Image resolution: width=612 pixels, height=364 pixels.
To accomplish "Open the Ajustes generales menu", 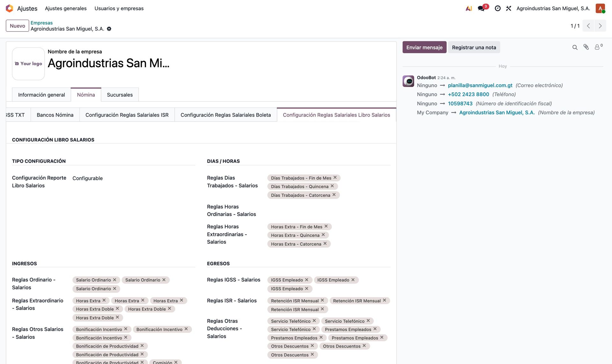I will tap(66, 8).
